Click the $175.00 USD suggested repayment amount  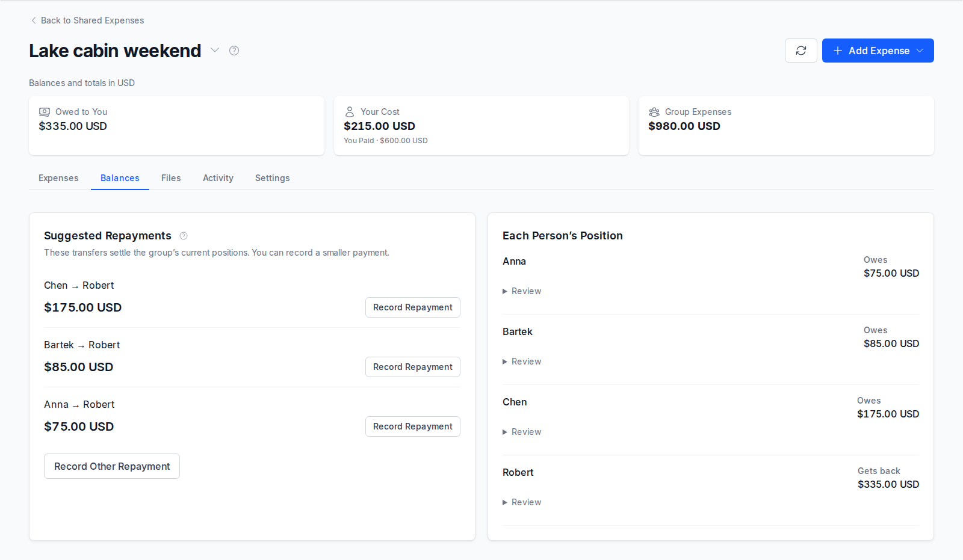click(x=83, y=307)
